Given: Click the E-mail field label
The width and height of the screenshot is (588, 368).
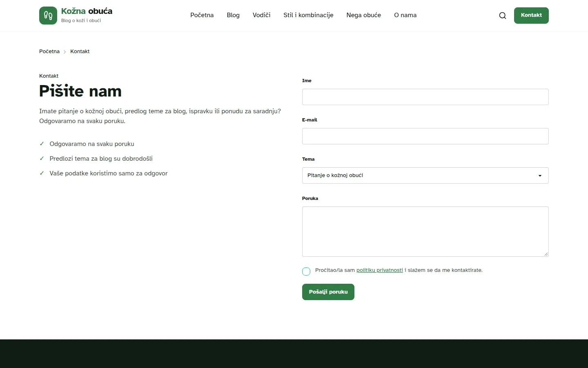Looking at the screenshot, I should (x=310, y=120).
